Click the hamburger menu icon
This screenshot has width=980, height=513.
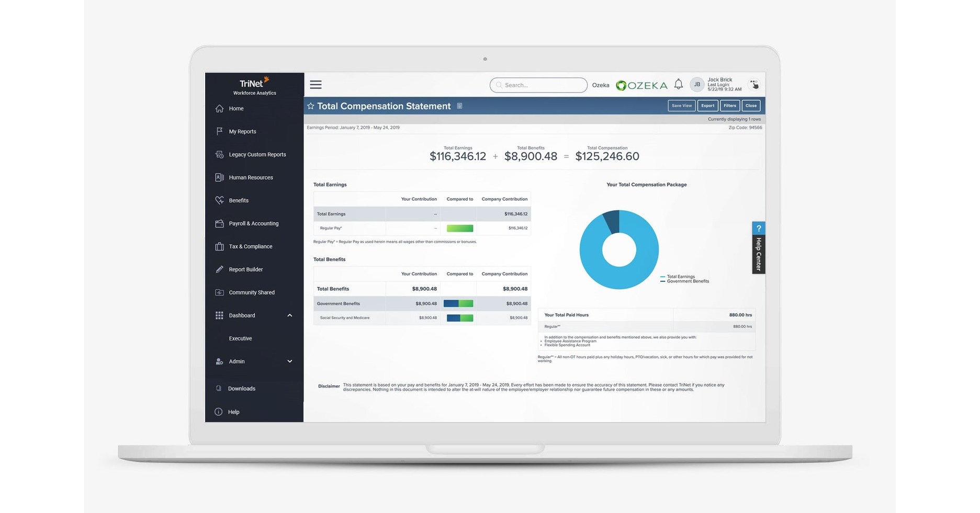click(316, 84)
